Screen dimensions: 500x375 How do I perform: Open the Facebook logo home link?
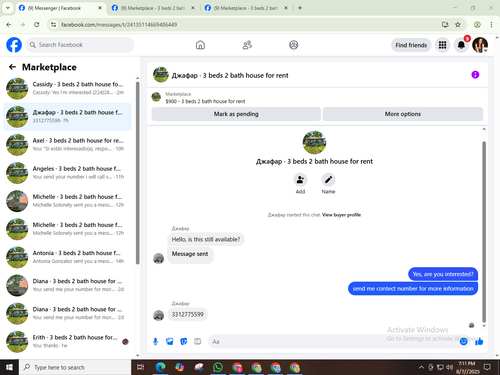tap(14, 45)
